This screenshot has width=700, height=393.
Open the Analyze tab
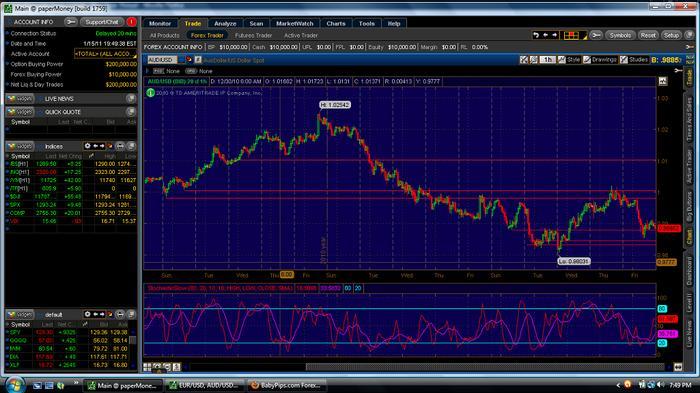coord(225,24)
